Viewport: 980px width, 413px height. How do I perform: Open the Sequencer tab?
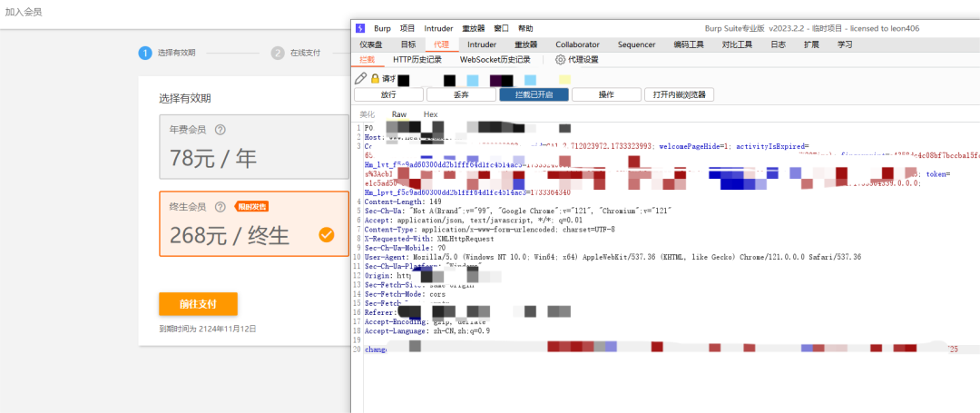point(637,44)
